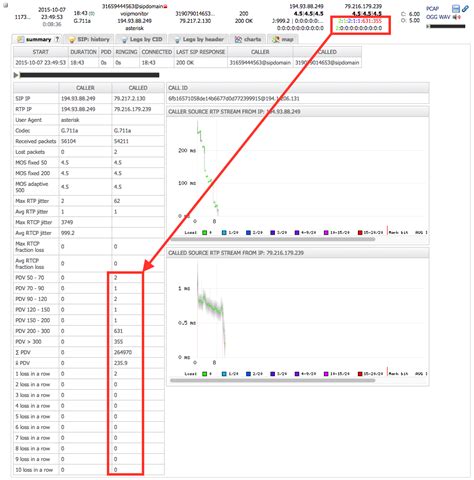
Task: Click the summary tab notepad icon
Action: 20,39
